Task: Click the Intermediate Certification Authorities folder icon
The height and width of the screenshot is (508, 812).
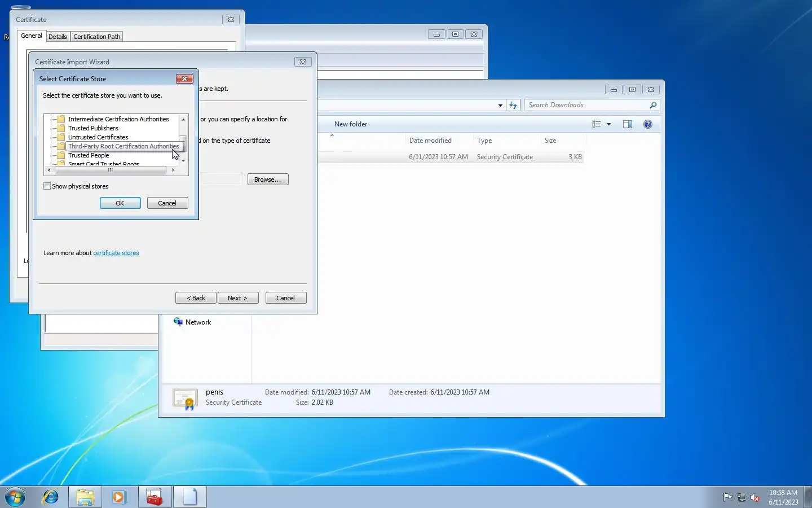Action: (61, 119)
